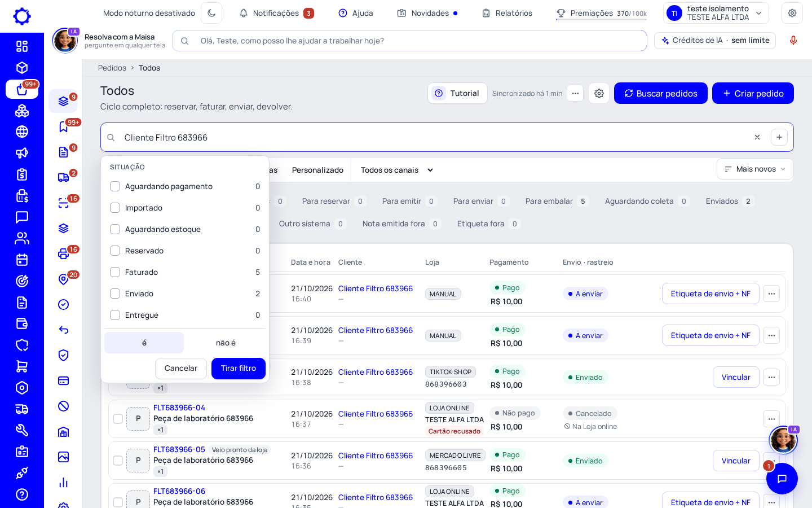Toggle night mode with the moon button
This screenshot has width=812, height=508.
[211, 13]
